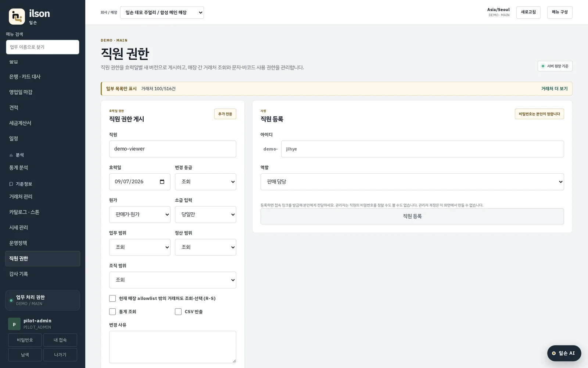Open the calendar picker in 효력일 field

click(162, 182)
